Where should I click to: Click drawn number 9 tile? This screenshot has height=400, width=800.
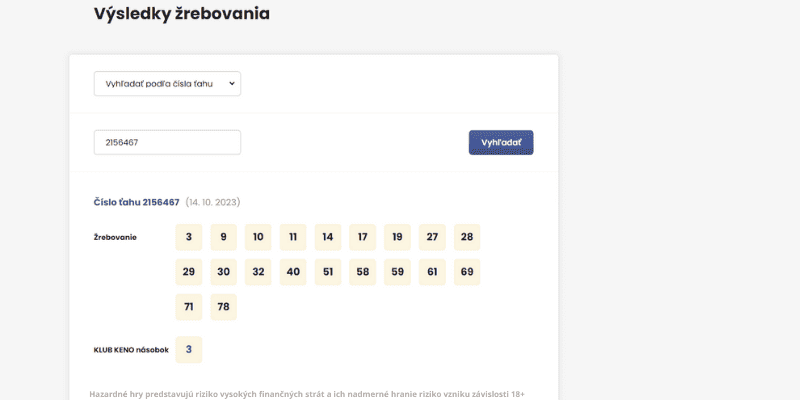[x=223, y=237]
